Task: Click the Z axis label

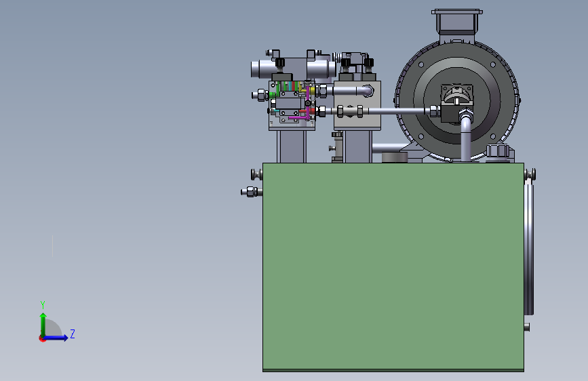Action: [x=73, y=334]
